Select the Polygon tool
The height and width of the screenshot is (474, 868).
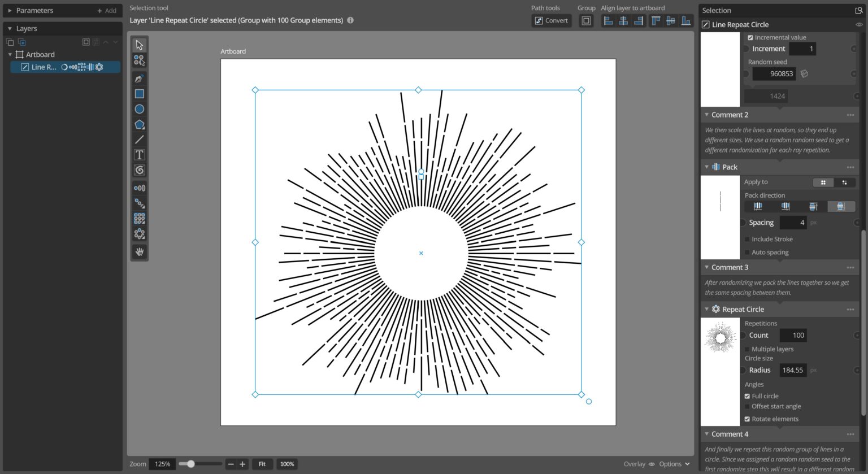coord(139,124)
